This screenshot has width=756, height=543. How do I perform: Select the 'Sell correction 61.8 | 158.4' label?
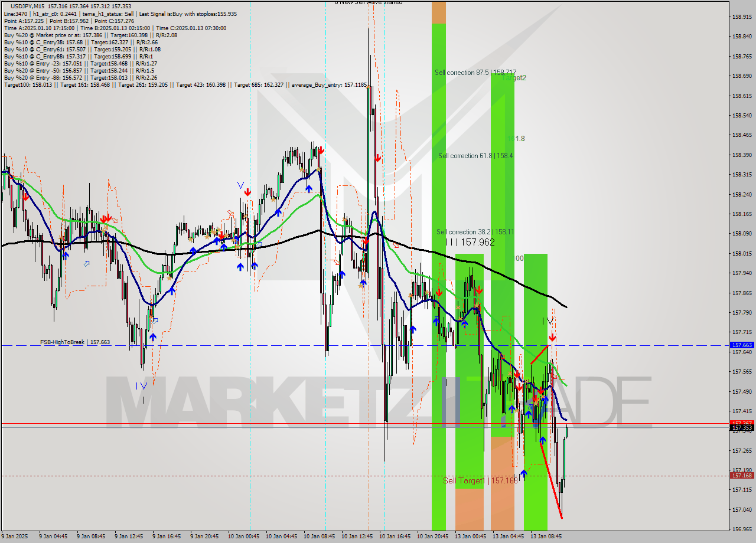475,156
